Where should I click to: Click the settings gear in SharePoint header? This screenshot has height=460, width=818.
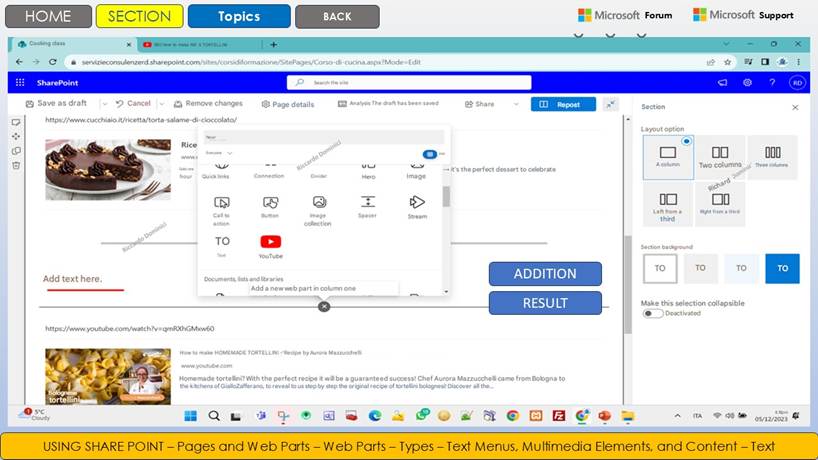(x=747, y=82)
